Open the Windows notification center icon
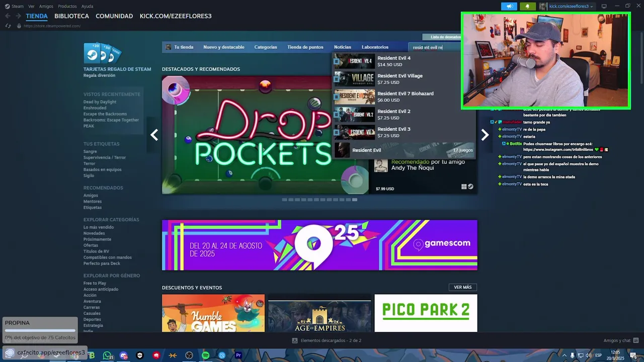Image resolution: width=644 pixels, height=362 pixels. (x=634, y=356)
